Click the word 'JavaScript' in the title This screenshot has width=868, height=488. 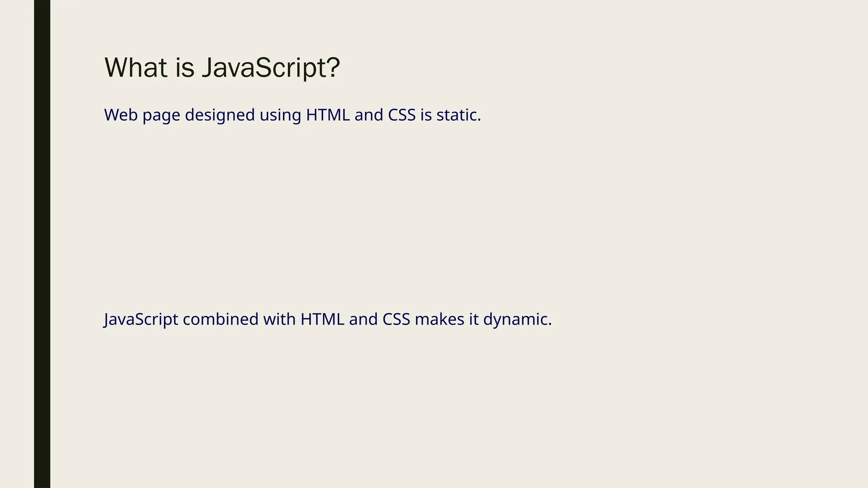(x=270, y=68)
